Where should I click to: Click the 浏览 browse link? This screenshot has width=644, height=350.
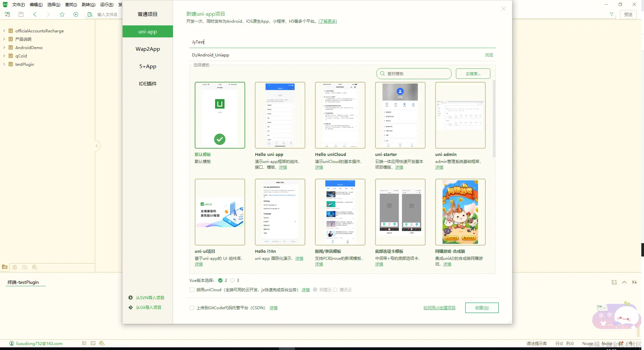pos(489,55)
